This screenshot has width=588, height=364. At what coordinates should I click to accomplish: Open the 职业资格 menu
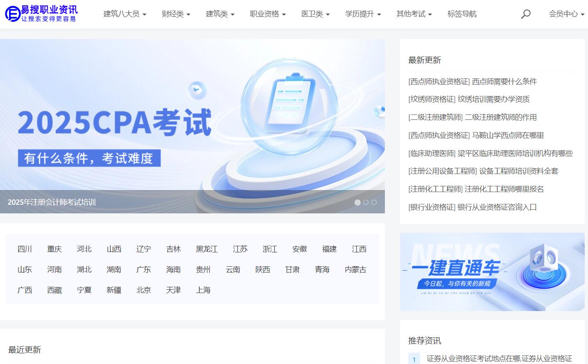[x=268, y=14]
